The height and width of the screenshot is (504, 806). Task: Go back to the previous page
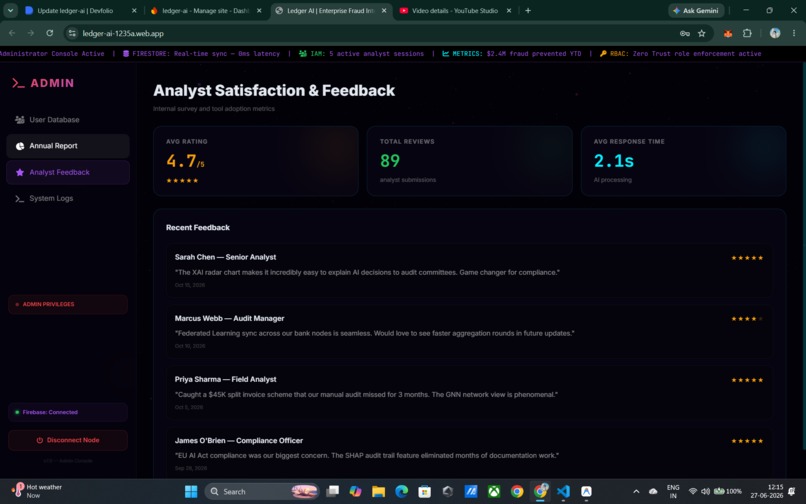(x=12, y=33)
